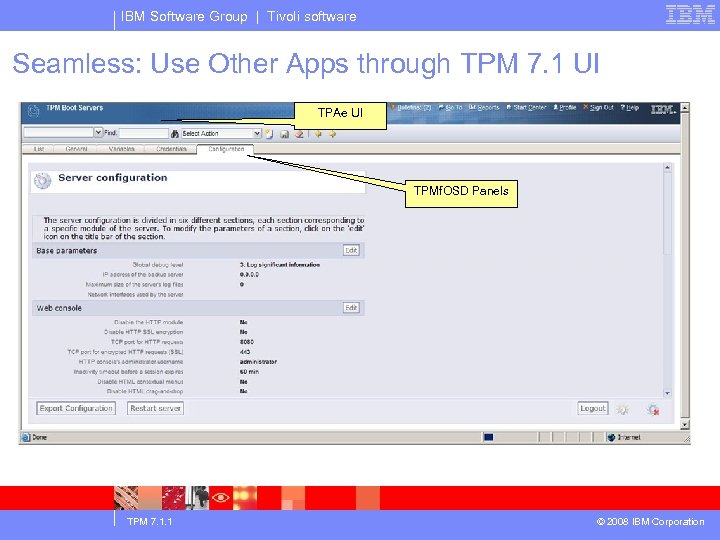Select the Configuration tab
720x540 pixels.
coord(225,149)
